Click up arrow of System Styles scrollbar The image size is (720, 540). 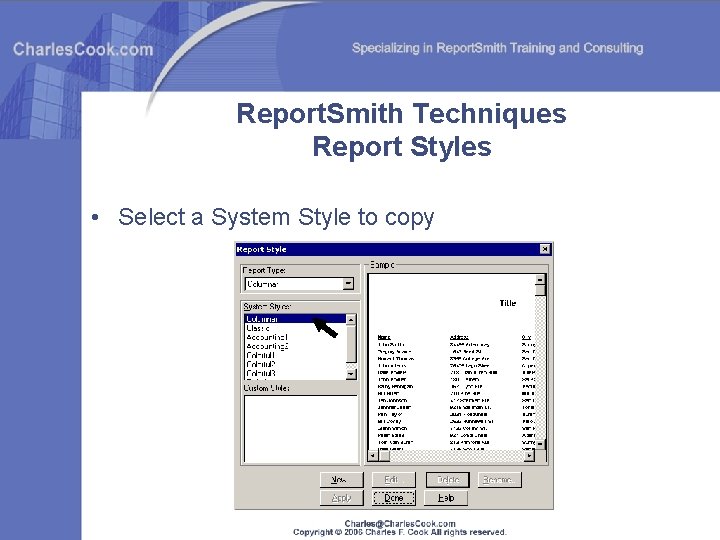(351, 320)
